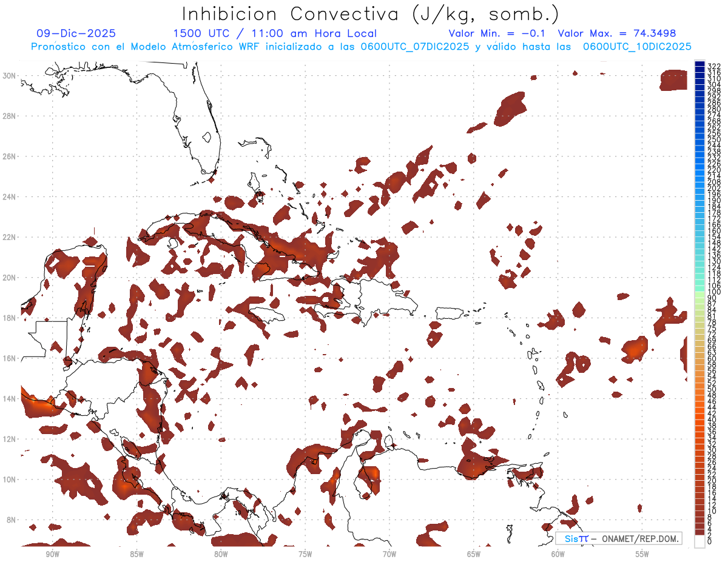The height and width of the screenshot is (562, 728).
Task: Click the '85W' longitude label
Action: tap(136, 554)
